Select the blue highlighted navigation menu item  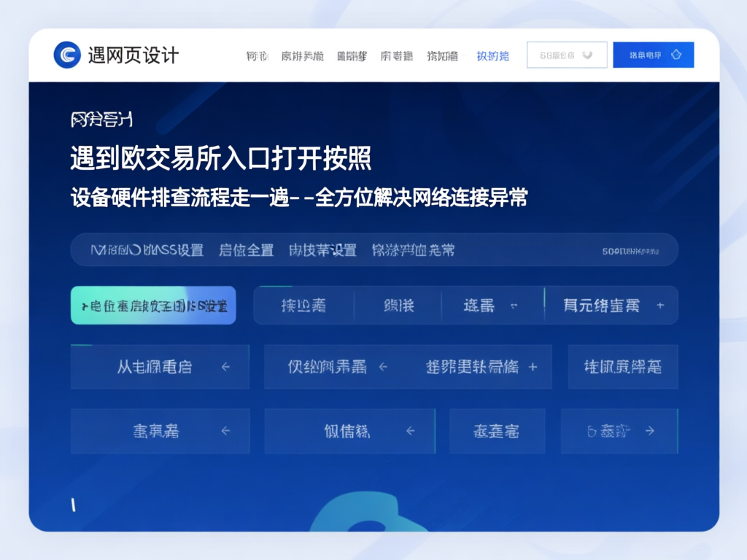493,55
